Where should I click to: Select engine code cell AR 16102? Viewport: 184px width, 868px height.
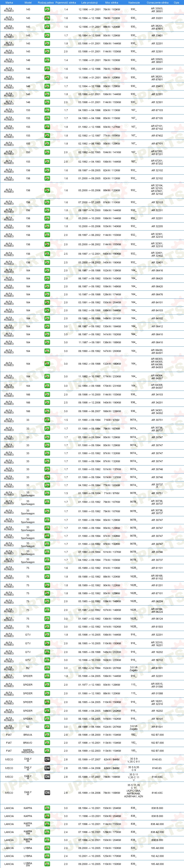157,660
